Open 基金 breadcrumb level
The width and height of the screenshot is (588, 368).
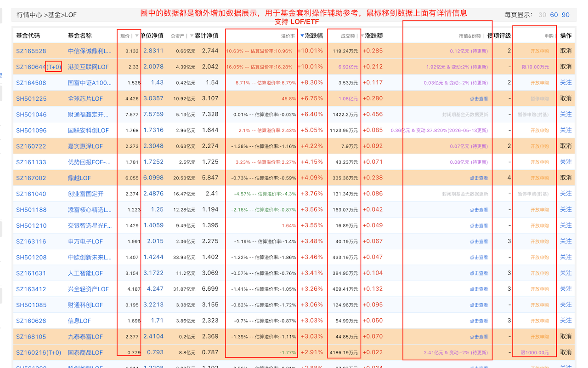point(55,15)
